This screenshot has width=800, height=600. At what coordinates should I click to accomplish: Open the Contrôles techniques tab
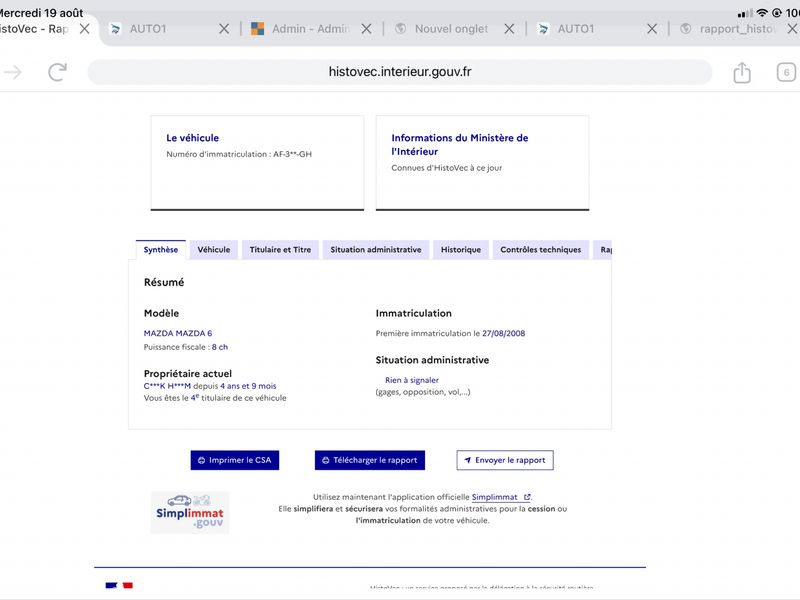point(541,249)
